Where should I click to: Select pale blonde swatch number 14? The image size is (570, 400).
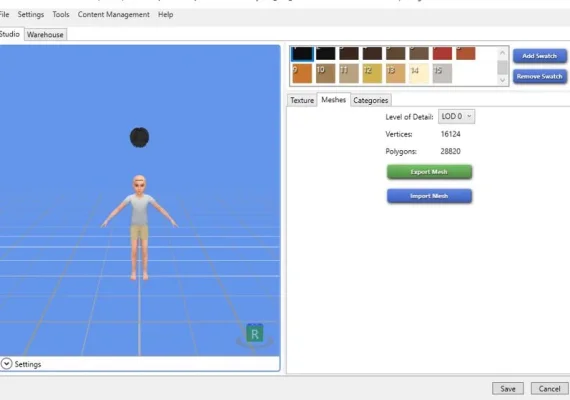click(419, 73)
